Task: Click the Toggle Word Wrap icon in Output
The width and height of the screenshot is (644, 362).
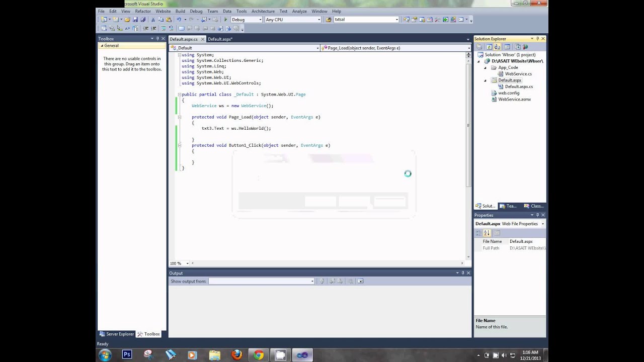Action: pyautogui.click(x=360, y=281)
